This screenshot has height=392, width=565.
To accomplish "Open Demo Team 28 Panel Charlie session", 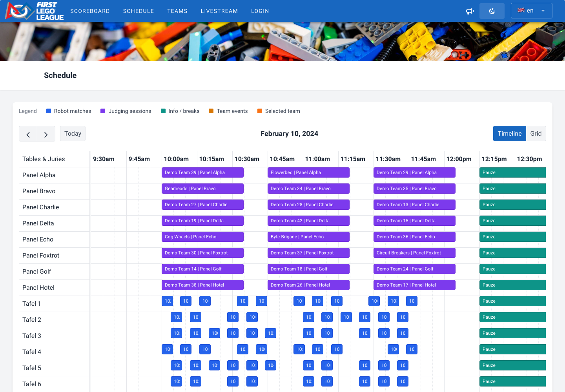I will (x=308, y=205).
